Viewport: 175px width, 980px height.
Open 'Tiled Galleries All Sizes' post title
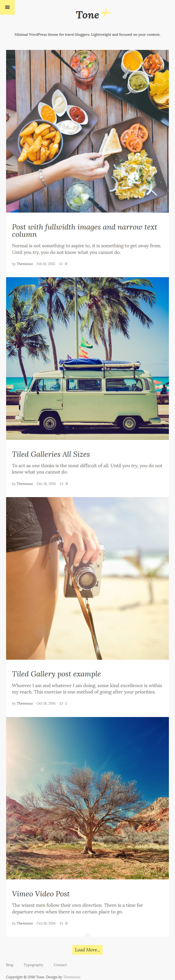(x=51, y=454)
